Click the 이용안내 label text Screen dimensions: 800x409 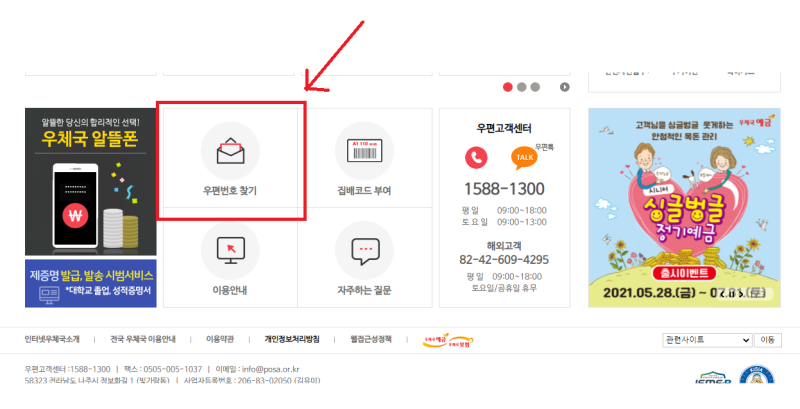pyautogui.click(x=230, y=290)
